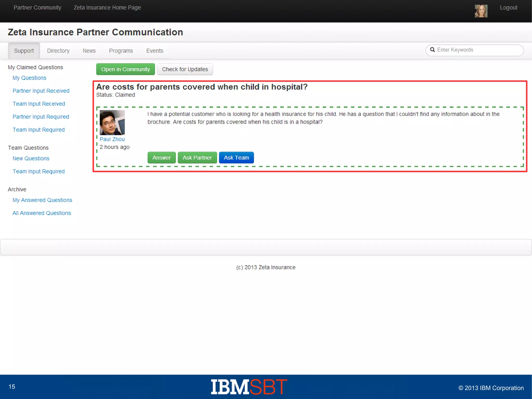Click the user avatar in top bar
532x399 pixels.
click(481, 11)
